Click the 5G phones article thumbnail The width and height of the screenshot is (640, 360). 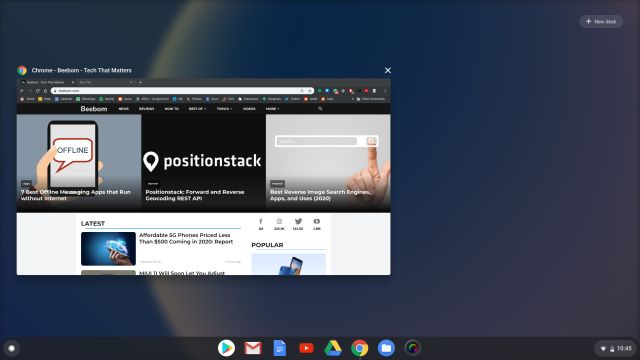[108, 249]
